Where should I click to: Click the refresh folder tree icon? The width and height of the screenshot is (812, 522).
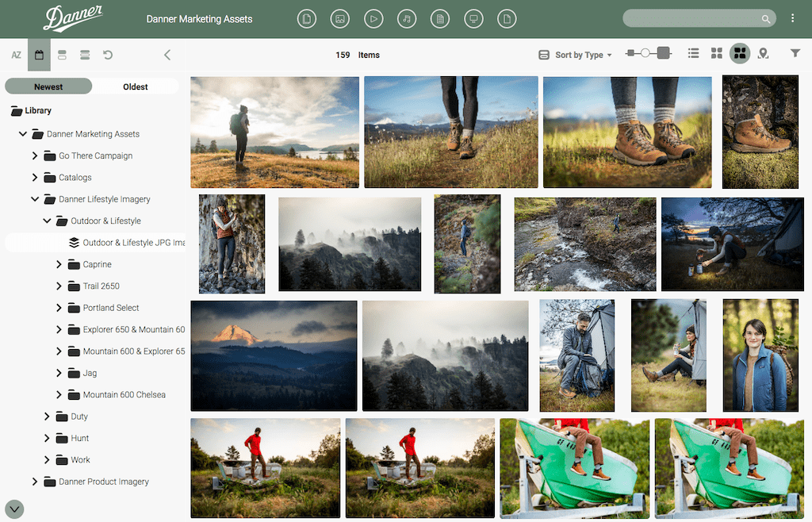[108, 55]
